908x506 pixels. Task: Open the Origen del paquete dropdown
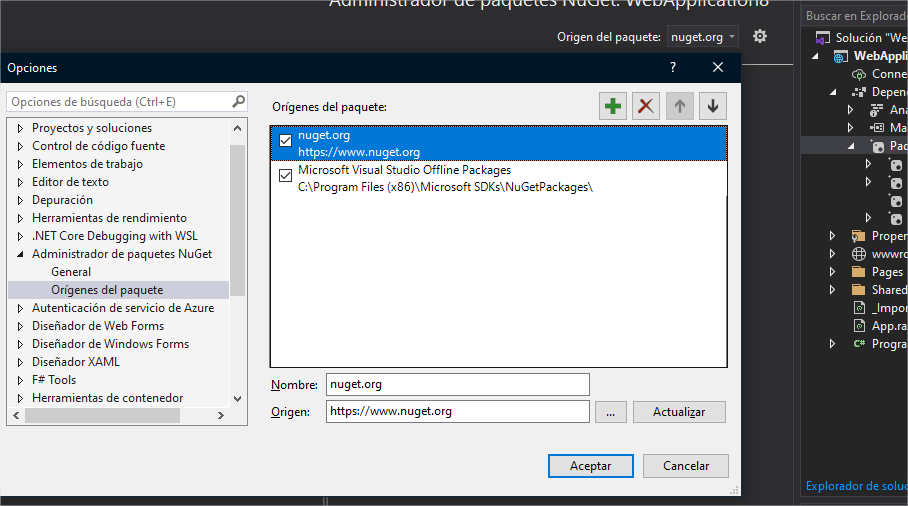703,37
